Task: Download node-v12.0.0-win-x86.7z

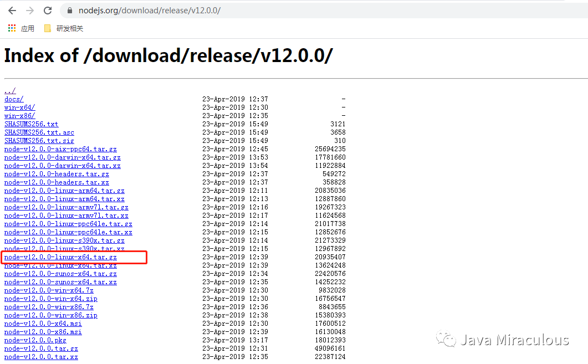Action: coord(49,306)
